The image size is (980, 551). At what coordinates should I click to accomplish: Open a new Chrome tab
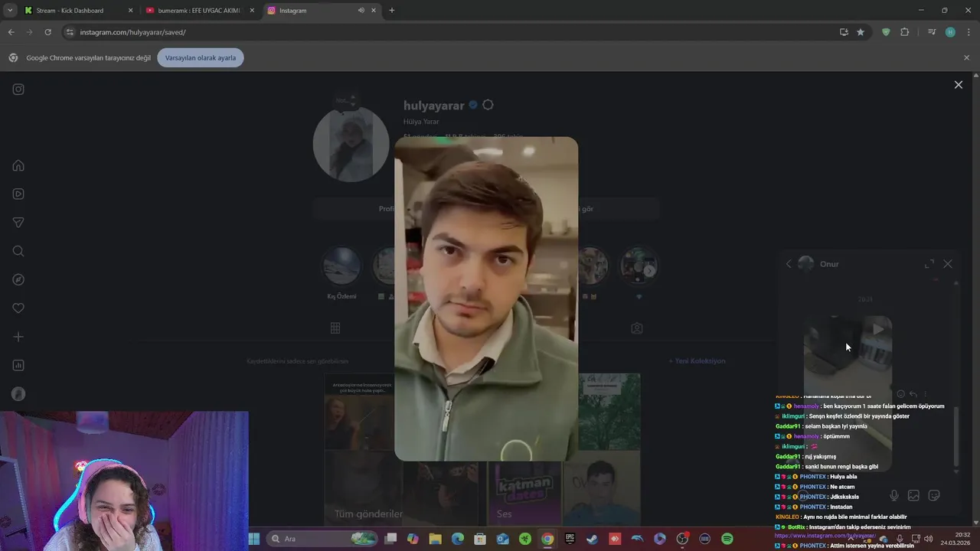[x=392, y=11]
